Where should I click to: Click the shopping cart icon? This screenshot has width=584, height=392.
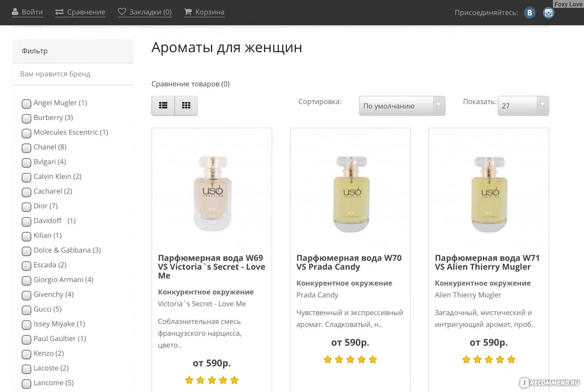pyautogui.click(x=188, y=12)
